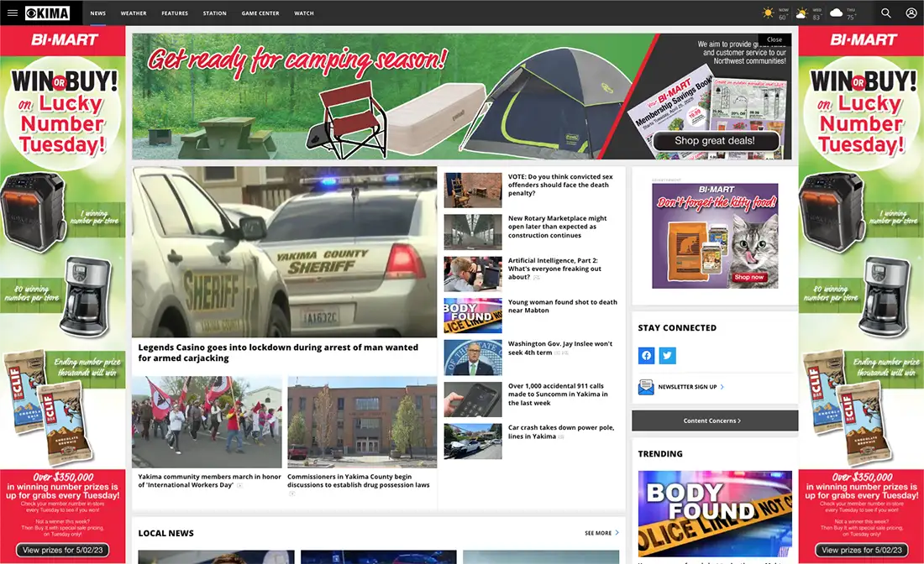This screenshot has width=924, height=564.
Task: Click phone keypad 911 thumbnail
Action: (x=473, y=399)
